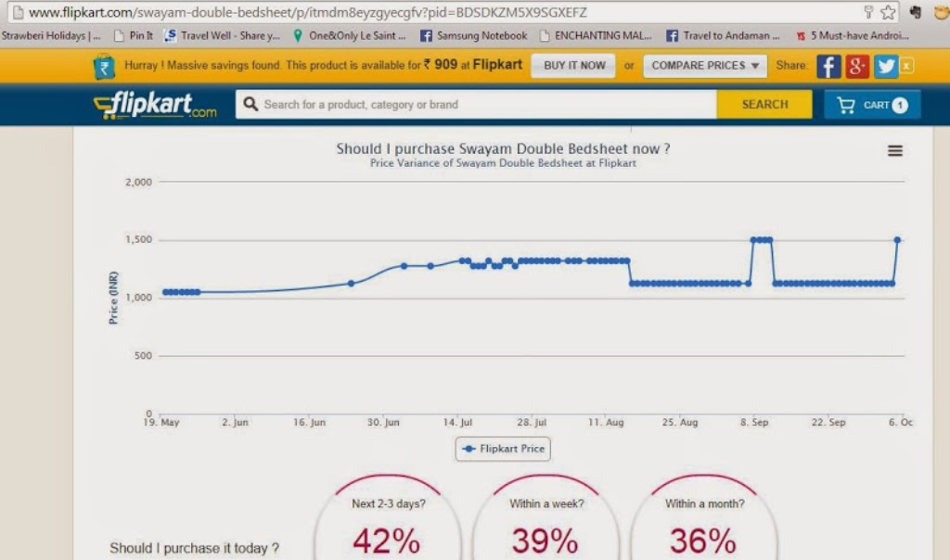
Task: Open the CART with 1 item
Action: (x=872, y=105)
